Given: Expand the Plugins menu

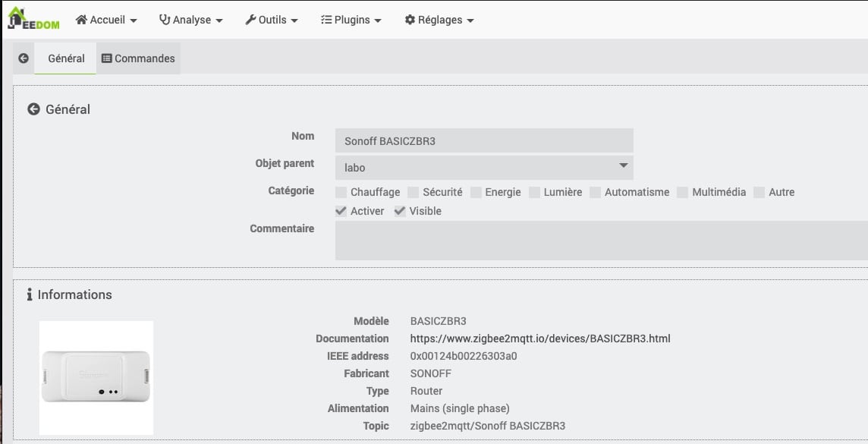Looking at the screenshot, I should 351,20.
